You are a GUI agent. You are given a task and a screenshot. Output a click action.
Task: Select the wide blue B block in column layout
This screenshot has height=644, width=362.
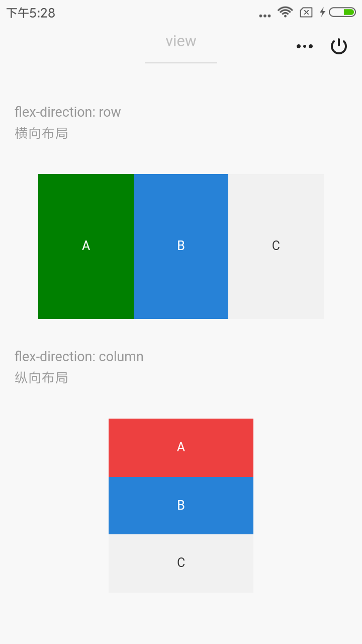(x=181, y=505)
